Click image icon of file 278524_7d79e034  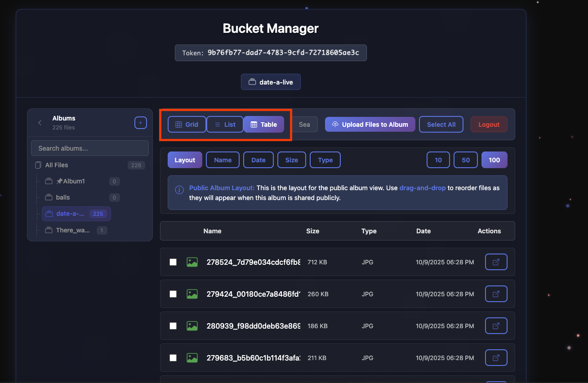(x=192, y=262)
